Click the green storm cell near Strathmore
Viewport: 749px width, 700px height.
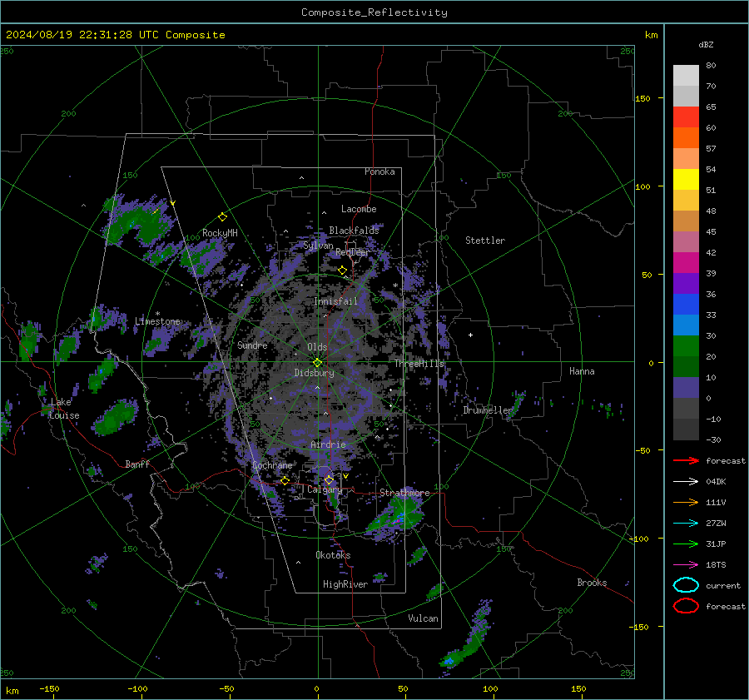[x=396, y=515]
